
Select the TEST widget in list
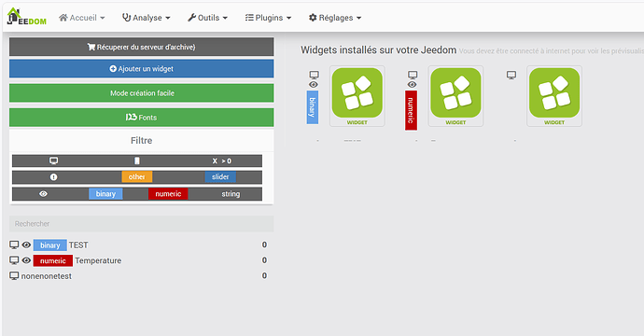coord(78,245)
